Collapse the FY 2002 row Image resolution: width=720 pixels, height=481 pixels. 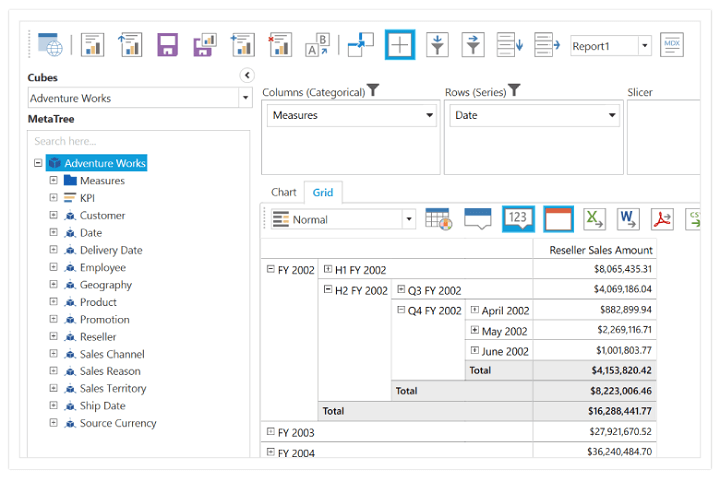[271, 269]
